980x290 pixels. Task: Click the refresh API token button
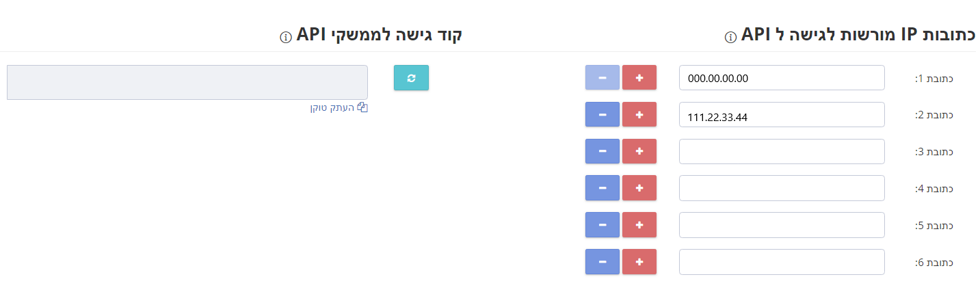coord(411,78)
